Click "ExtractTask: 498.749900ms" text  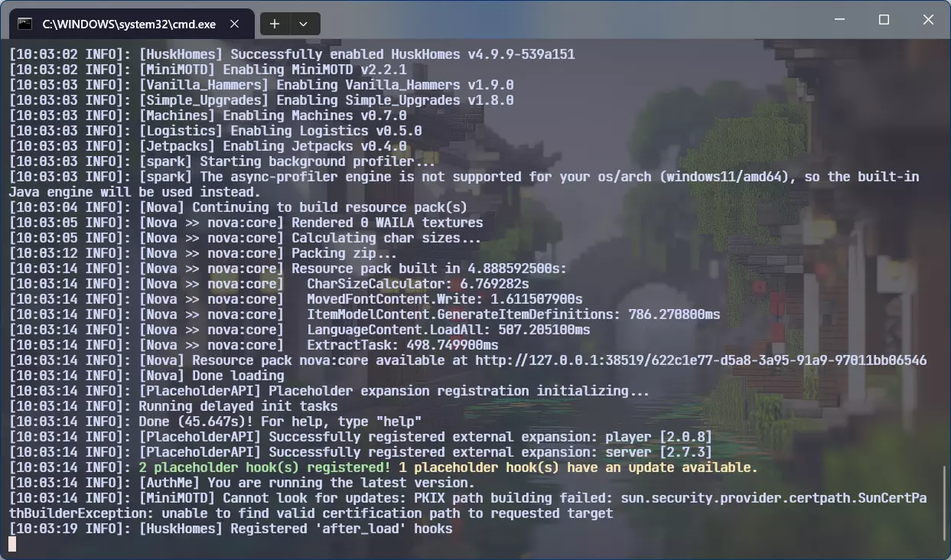coord(402,345)
